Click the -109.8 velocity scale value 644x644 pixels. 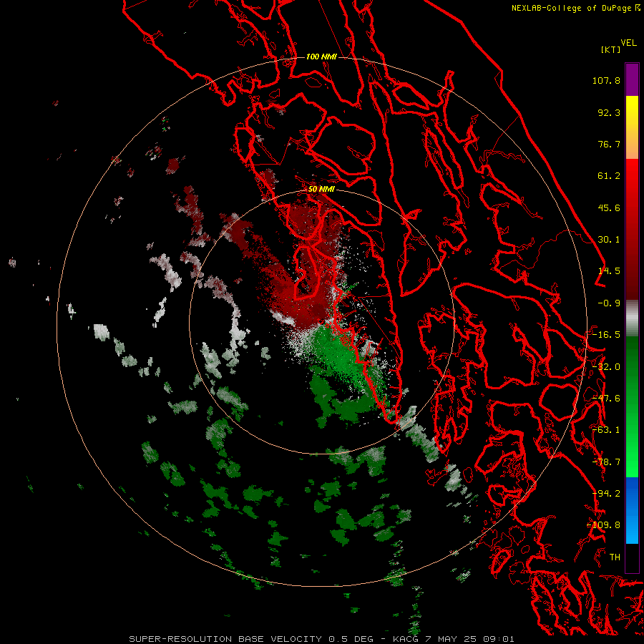tap(604, 525)
